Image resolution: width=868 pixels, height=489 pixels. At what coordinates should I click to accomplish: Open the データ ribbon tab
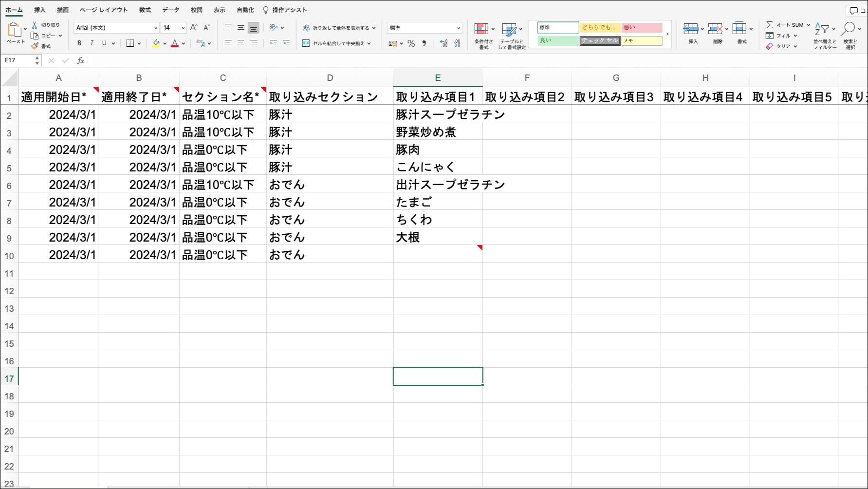coord(170,10)
